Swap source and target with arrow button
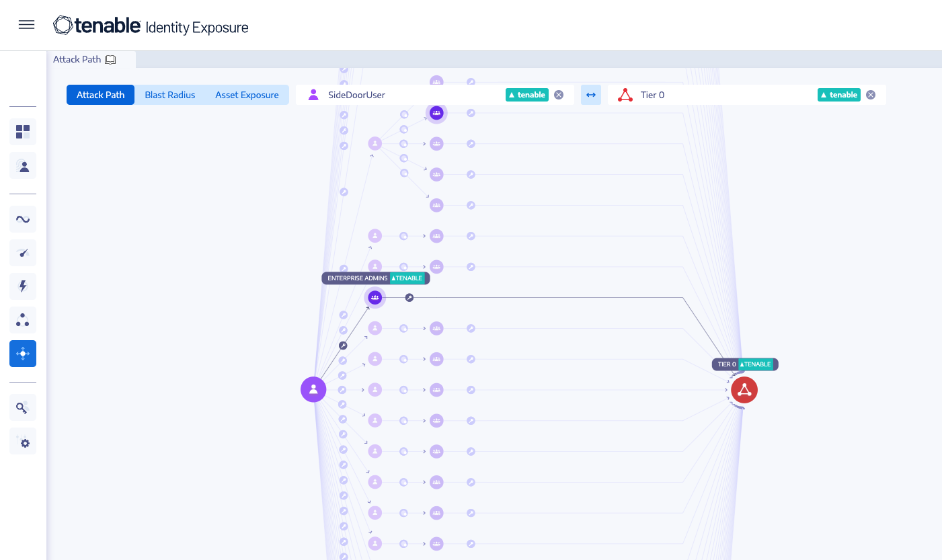942x560 pixels. click(x=590, y=95)
